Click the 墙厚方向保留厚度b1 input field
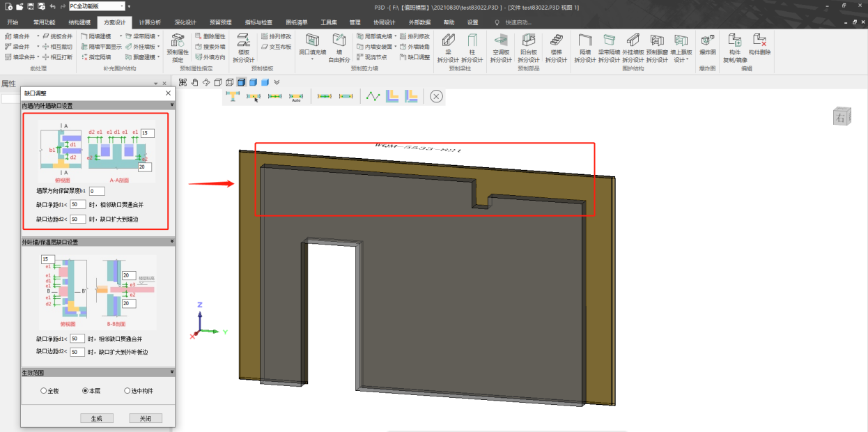Viewport: 868px width, 432px height. point(97,191)
